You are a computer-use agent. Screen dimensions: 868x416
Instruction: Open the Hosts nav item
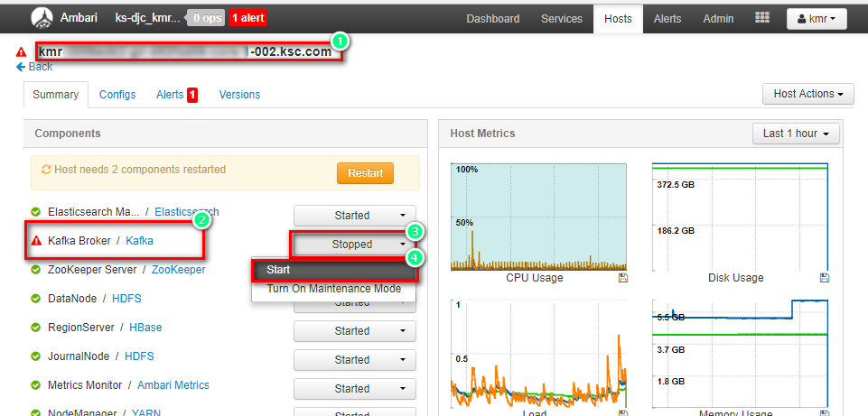point(619,19)
